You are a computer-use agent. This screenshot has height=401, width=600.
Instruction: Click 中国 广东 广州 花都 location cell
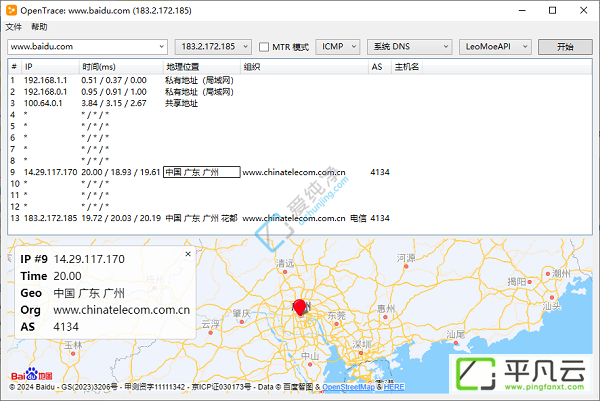click(x=201, y=218)
